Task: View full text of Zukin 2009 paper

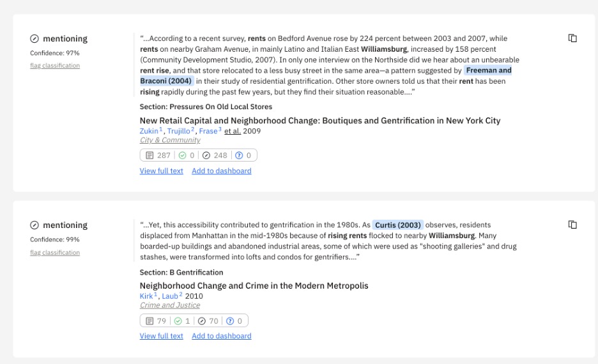Action: coord(162,171)
